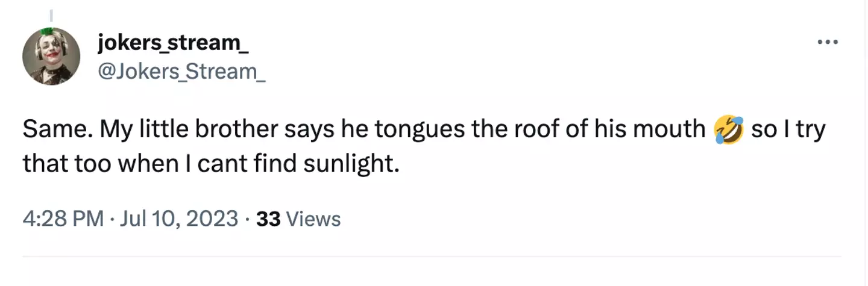Open the jokers_stream_ display name link

[x=172, y=43]
